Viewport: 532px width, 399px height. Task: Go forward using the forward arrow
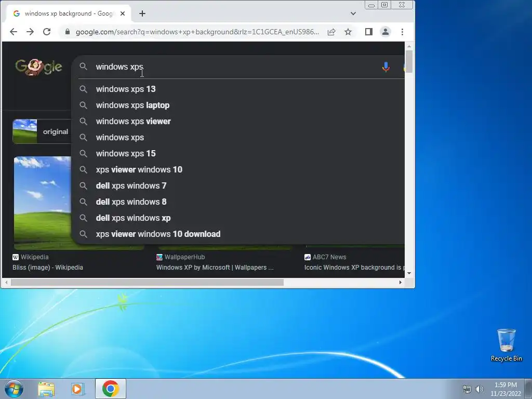pos(30,32)
